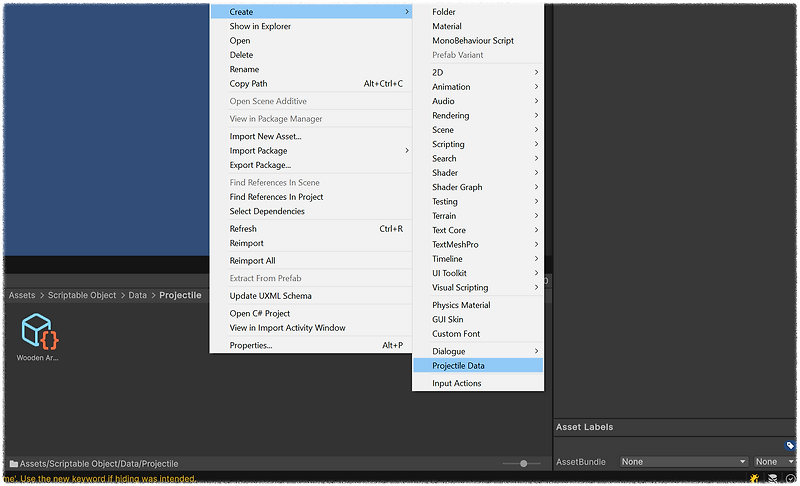Image resolution: width=800 pixels, height=486 pixels.
Task: Open the AssetBundle None dropdown
Action: tap(684, 462)
